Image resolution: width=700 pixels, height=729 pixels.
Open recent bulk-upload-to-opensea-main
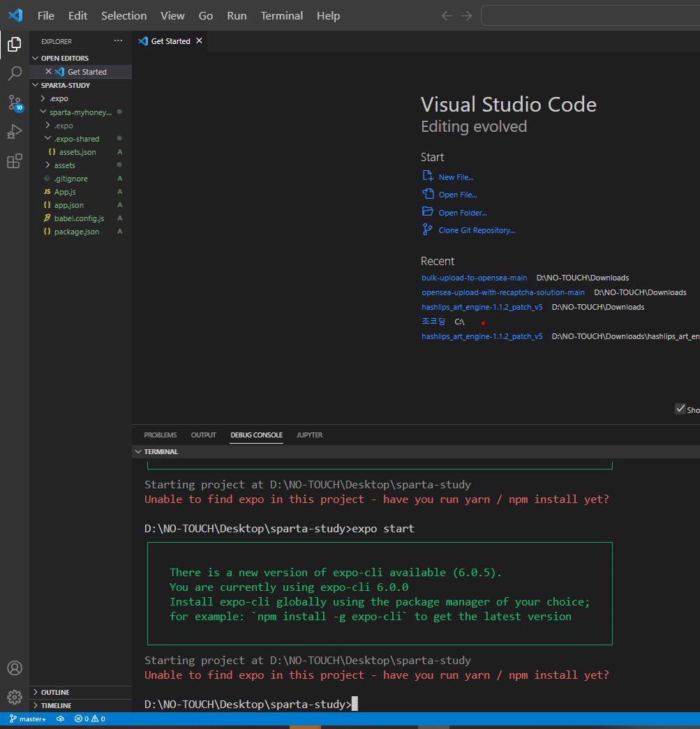point(475,278)
